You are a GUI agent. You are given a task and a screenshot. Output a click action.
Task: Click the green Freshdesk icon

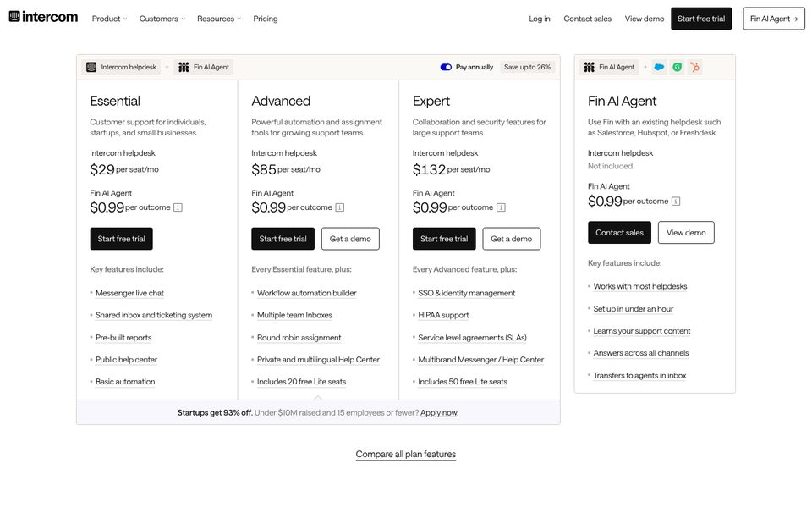click(677, 68)
